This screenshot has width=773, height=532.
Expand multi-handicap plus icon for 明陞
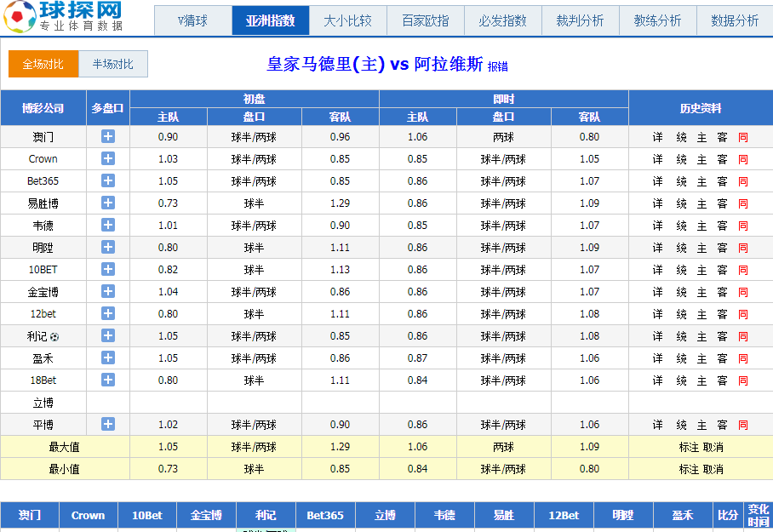click(108, 247)
